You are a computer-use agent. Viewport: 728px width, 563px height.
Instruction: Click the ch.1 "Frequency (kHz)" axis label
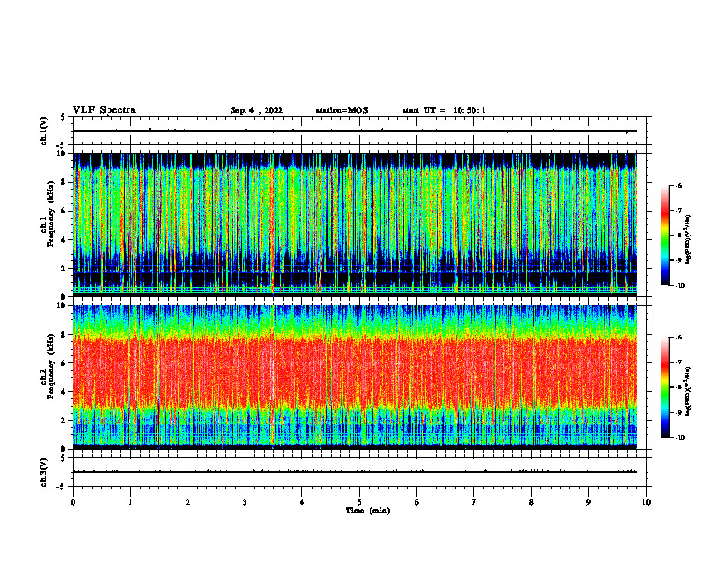click(x=51, y=214)
